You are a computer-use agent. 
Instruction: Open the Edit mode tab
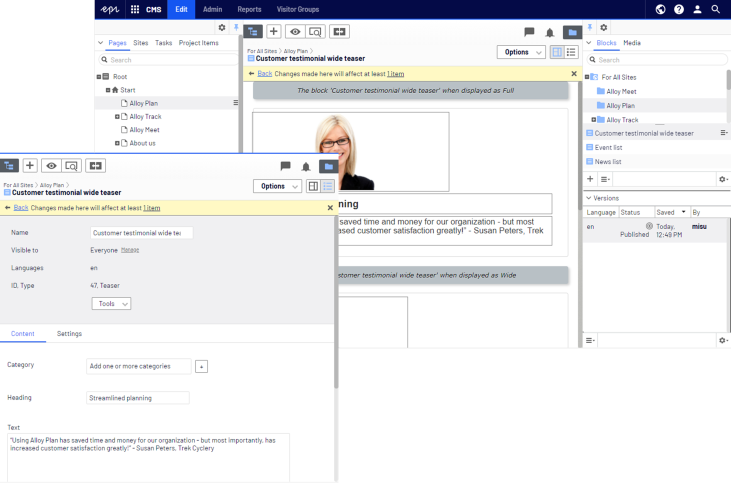[x=181, y=9]
